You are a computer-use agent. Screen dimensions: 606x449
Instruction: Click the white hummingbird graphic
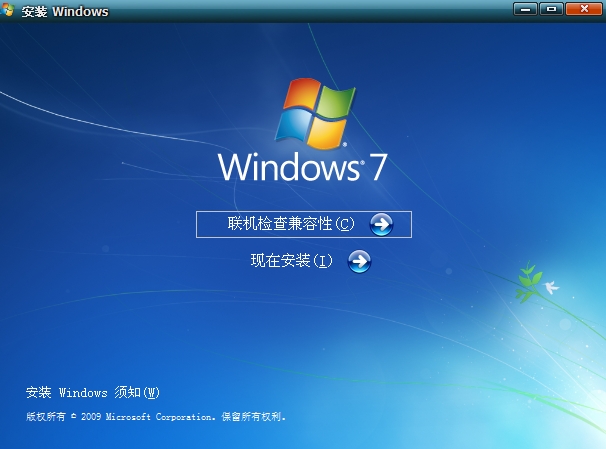(551, 288)
